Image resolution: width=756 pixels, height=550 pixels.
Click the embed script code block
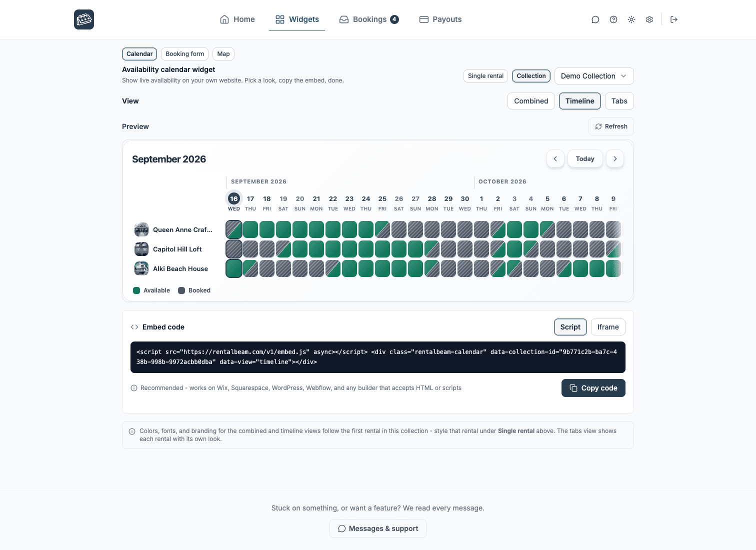[378, 357]
